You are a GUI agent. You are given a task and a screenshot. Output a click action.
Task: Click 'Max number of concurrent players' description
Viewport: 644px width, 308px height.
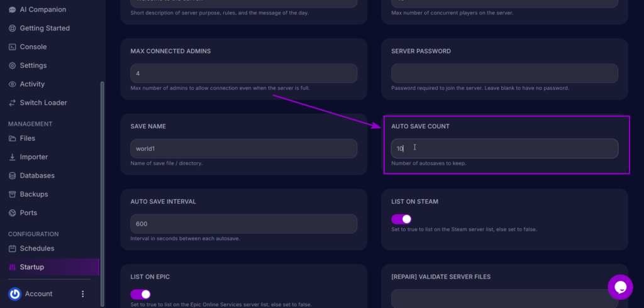[x=452, y=13]
